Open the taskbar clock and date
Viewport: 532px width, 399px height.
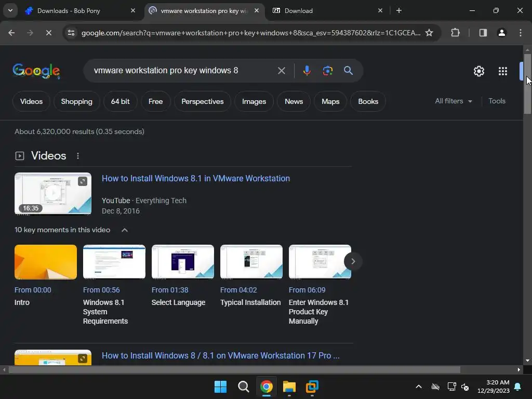point(494,387)
